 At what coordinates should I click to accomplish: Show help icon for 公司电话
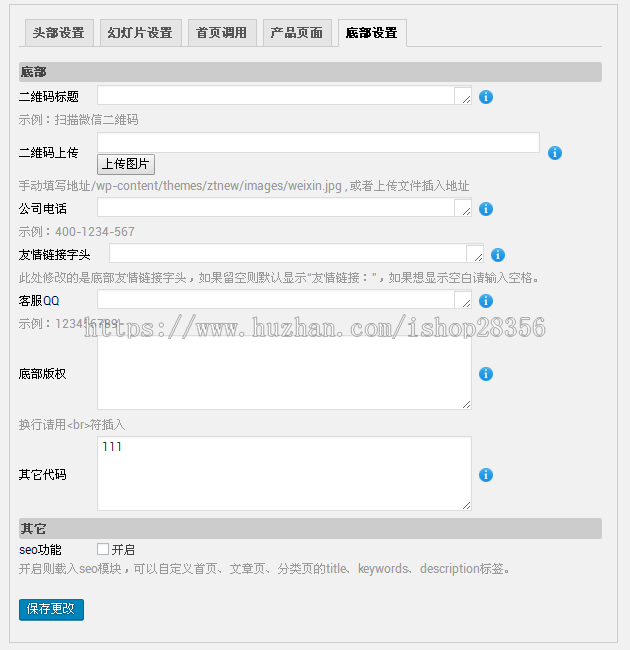point(486,209)
